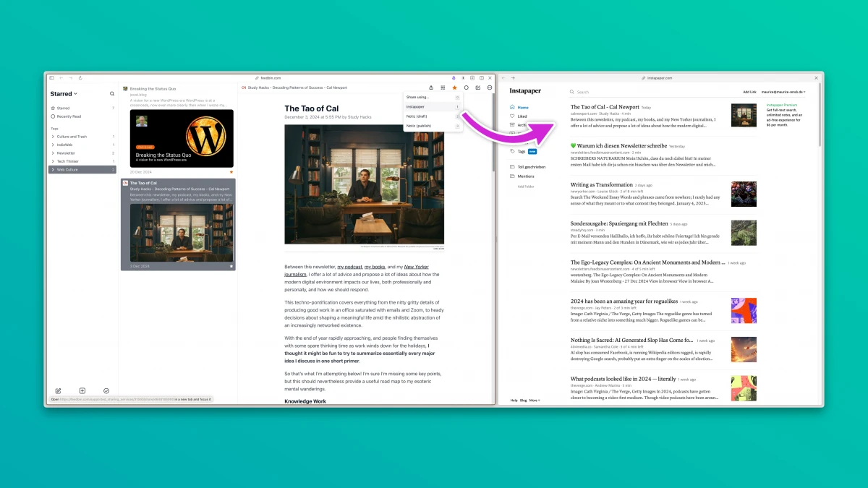The height and width of the screenshot is (488, 868).
Task: Select Recently Read in Feedbin's sidebar
Action: click(x=82, y=116)
